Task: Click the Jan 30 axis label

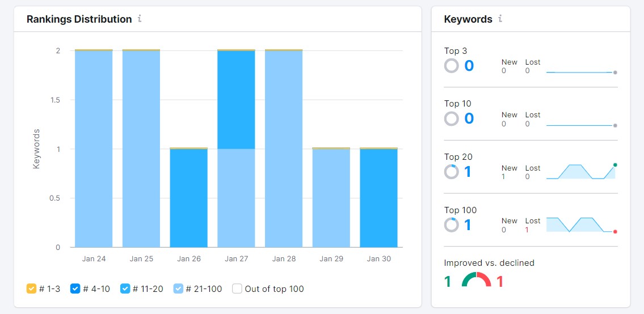Action: [x=378, y=258]
